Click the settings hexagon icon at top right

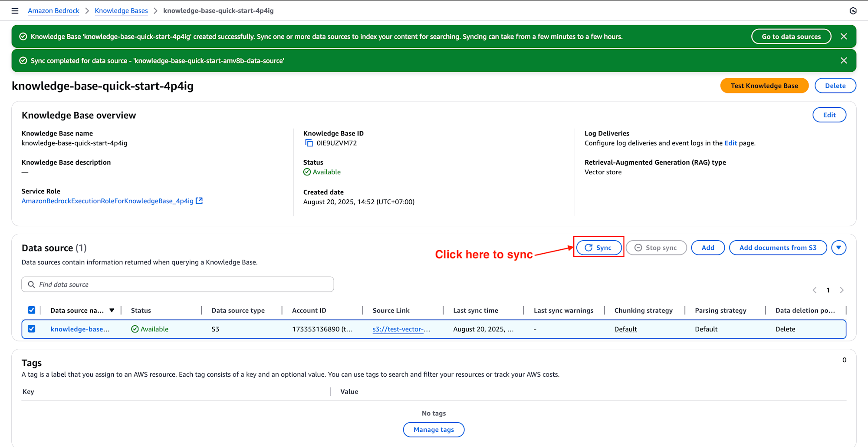853,11
